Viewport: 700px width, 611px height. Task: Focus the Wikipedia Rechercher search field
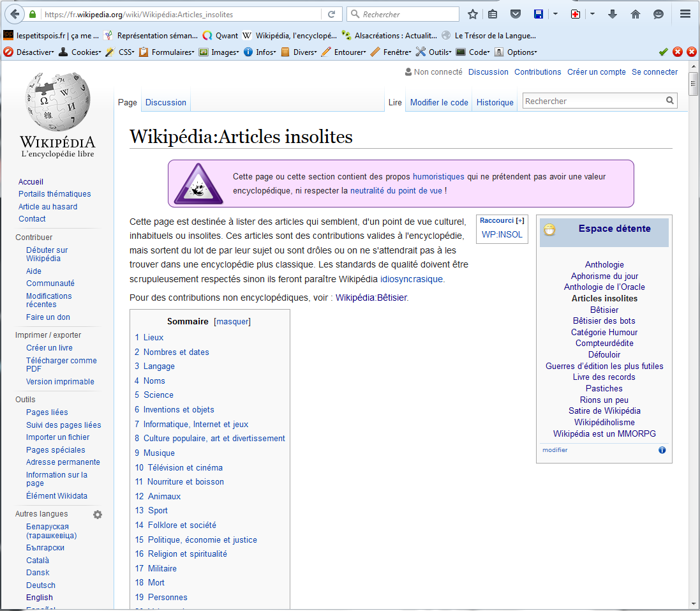click(x=592, y=101)
